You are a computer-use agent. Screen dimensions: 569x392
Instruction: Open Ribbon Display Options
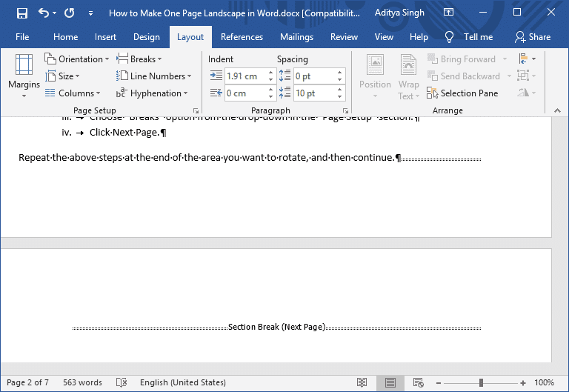448,13
